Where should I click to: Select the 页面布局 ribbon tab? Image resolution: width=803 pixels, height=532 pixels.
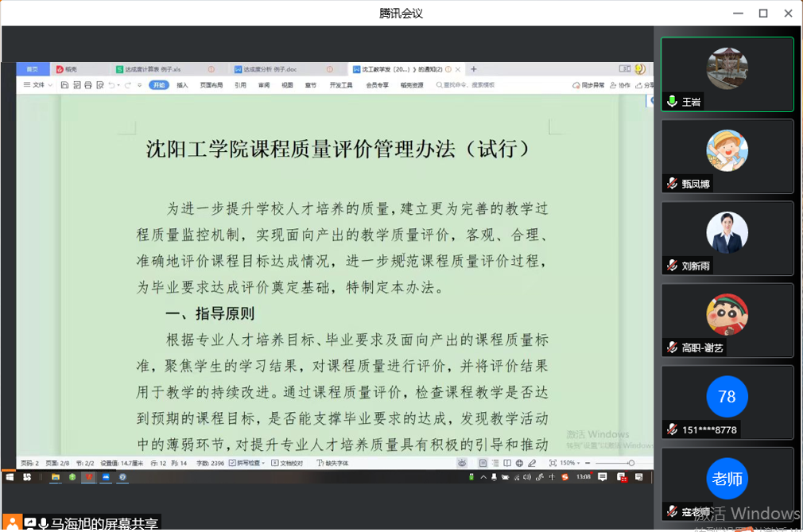[211, 85]
